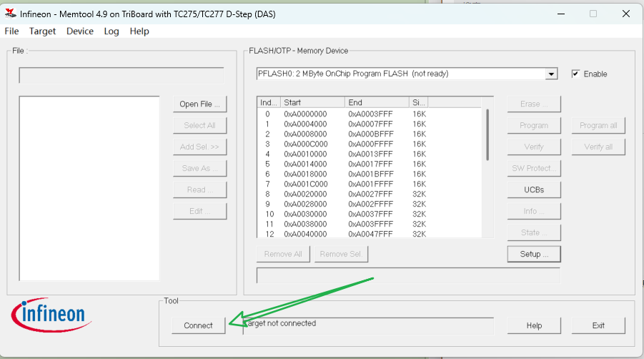
Task: Close the Memtool window
Action: click(626, 14)
